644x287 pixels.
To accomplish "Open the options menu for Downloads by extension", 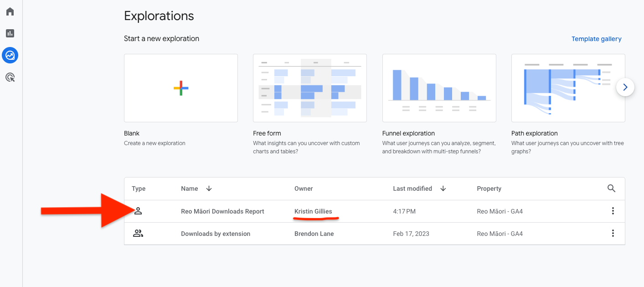I will coord(613,233).
